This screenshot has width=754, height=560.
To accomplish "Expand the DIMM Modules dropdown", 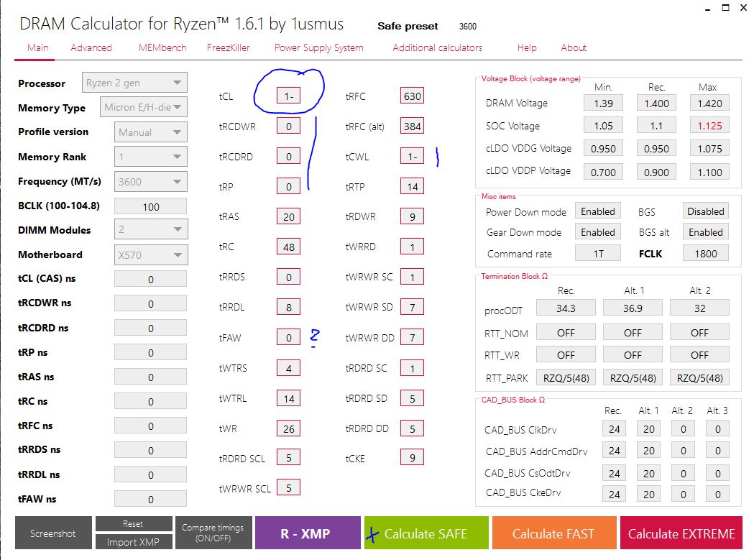I will (x=150, y=229).
